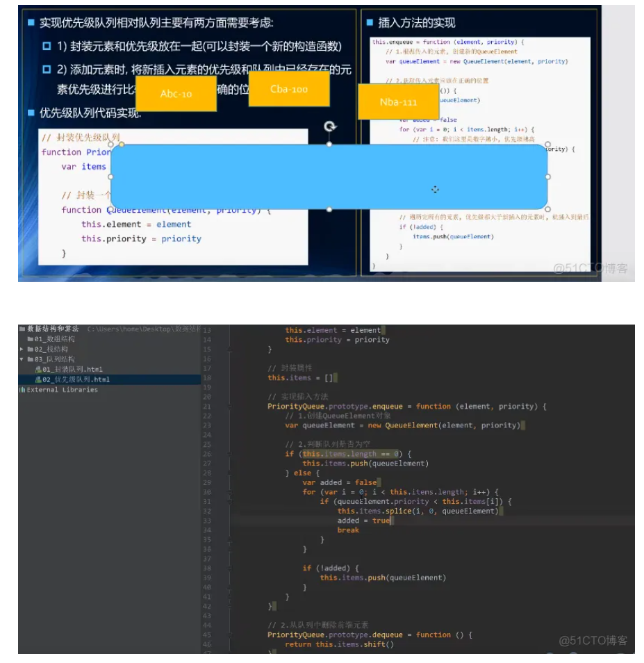Click the right-middle resize handle of blue shape
Screen dimensions: 644x663
tap(548, 177)
